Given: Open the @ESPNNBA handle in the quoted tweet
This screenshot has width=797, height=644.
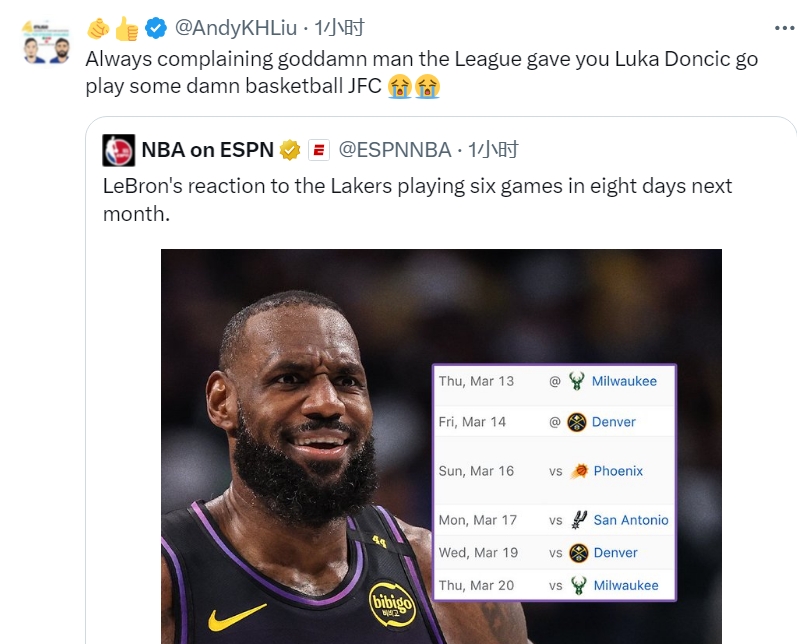Looking at the screenshot, I should pos(395,150).
